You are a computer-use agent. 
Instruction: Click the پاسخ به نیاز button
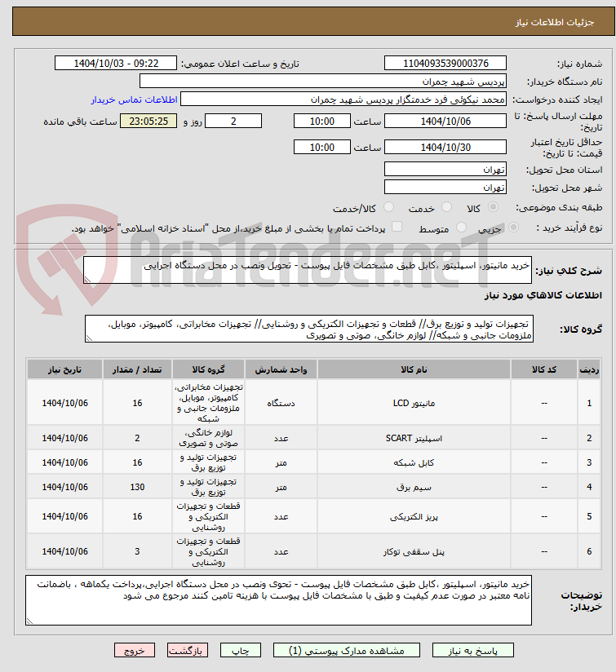coord(473,651)
